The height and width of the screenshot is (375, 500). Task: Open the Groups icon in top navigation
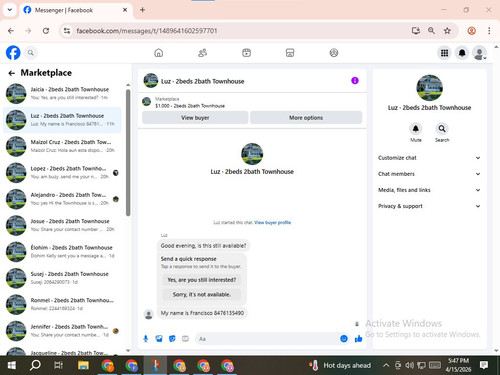334,53
